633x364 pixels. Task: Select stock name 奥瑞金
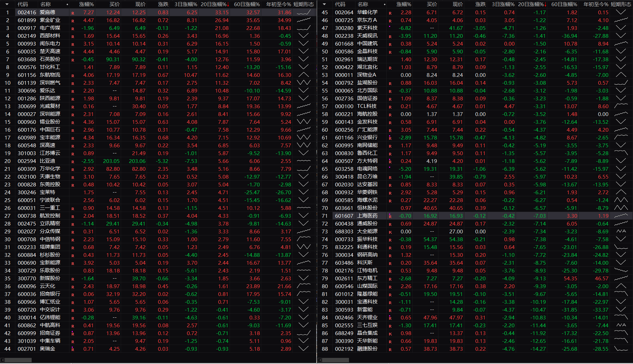47,349
